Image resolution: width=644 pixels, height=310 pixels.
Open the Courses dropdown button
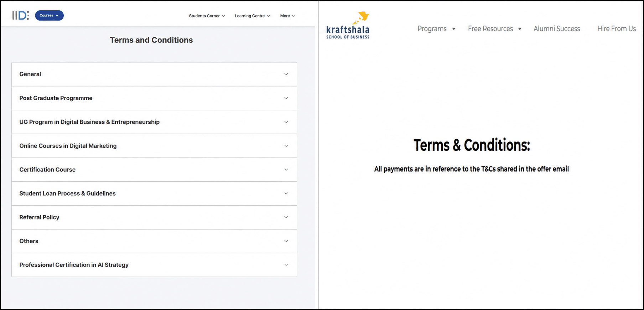(x=49, y=15)
